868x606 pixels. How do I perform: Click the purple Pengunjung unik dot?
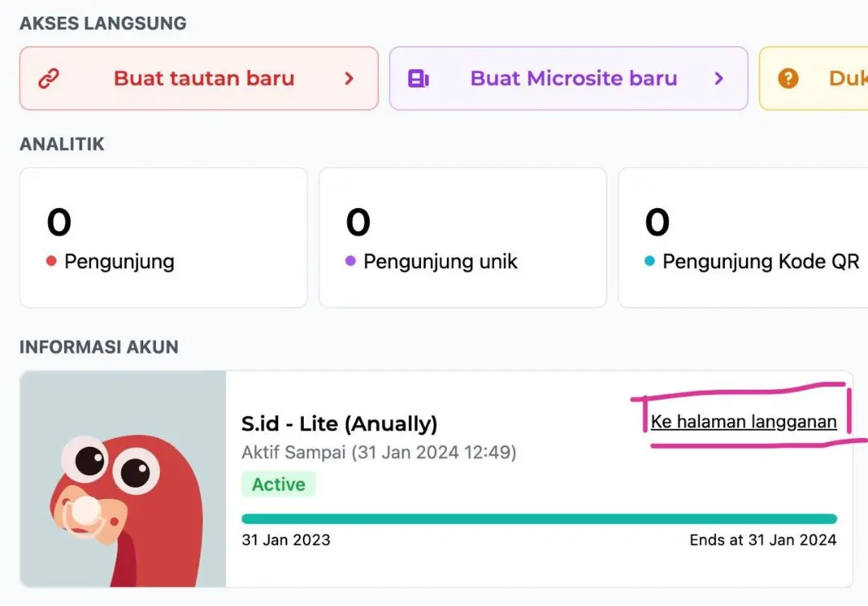click(x=350, y=261)
